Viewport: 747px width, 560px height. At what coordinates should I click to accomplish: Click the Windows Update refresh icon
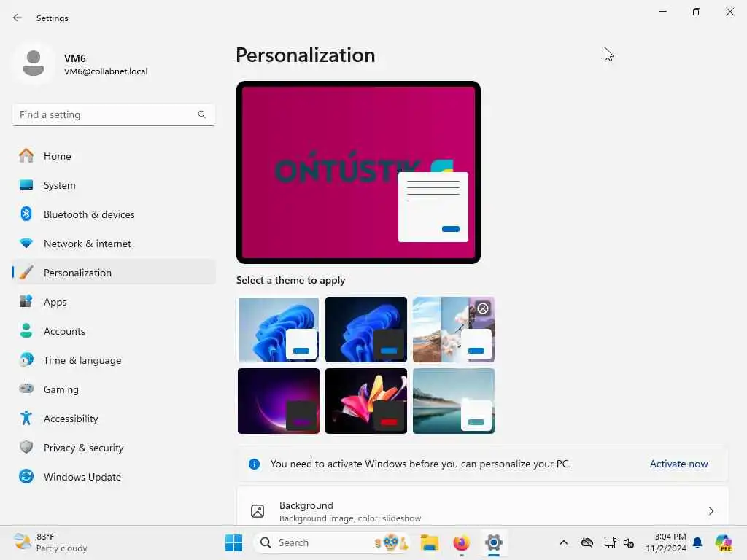coord(26,476)
